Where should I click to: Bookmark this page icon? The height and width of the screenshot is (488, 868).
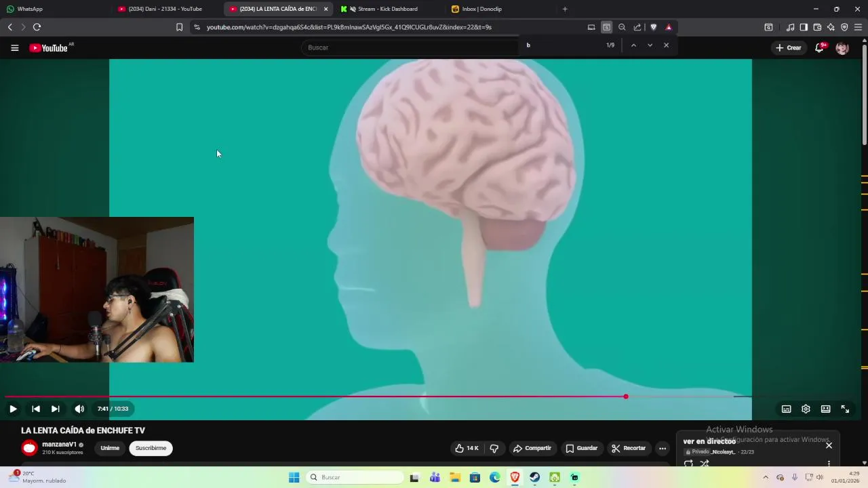pyautogui.click(x=179, y=27)
